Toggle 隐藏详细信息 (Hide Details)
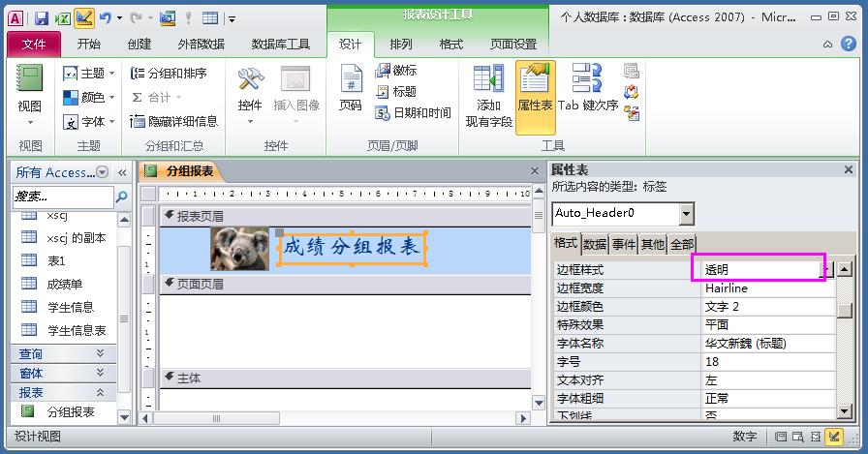Screen dimensions: 868x454 tap(173, 122)
